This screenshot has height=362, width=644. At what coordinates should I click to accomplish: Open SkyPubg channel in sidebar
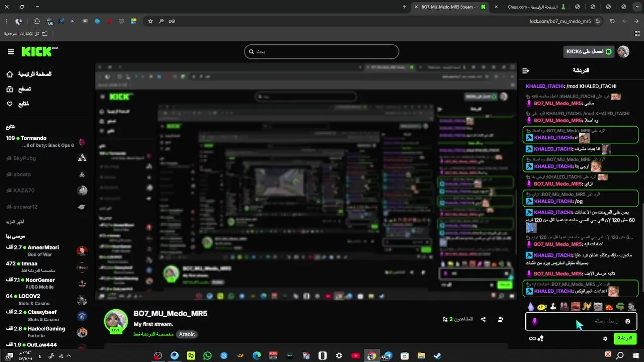46,158
